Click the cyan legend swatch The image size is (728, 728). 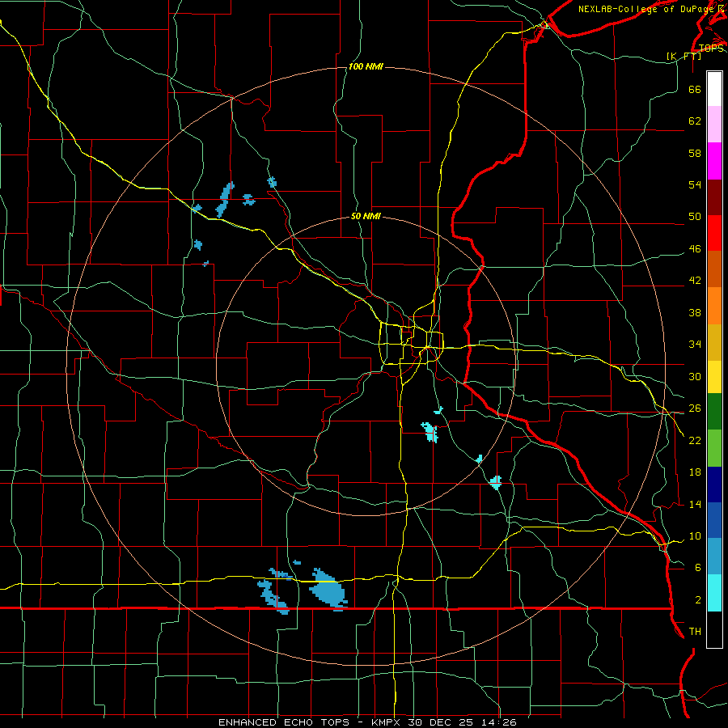pos(714,593)
